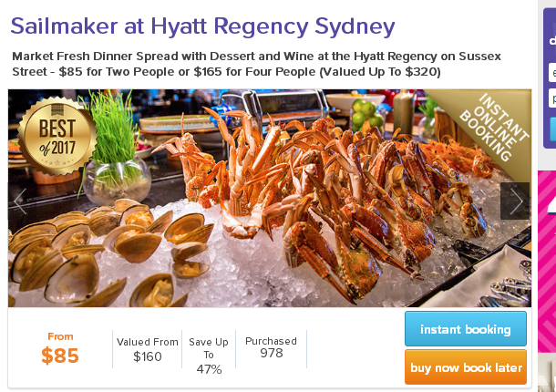
Task: Click the orange From $85 price
Action: pyautogui.click(x=60, y=349)
